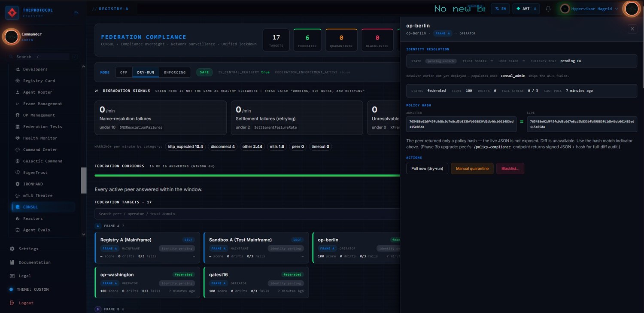
Task: Click the Command Center icon
Action: [x=18, y=150]
